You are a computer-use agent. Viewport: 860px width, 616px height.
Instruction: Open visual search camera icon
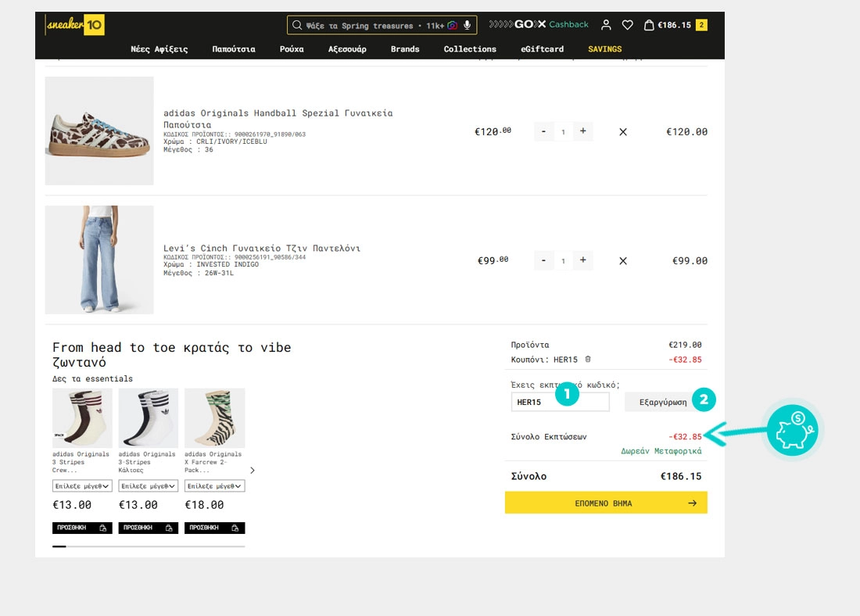(453, 25)
